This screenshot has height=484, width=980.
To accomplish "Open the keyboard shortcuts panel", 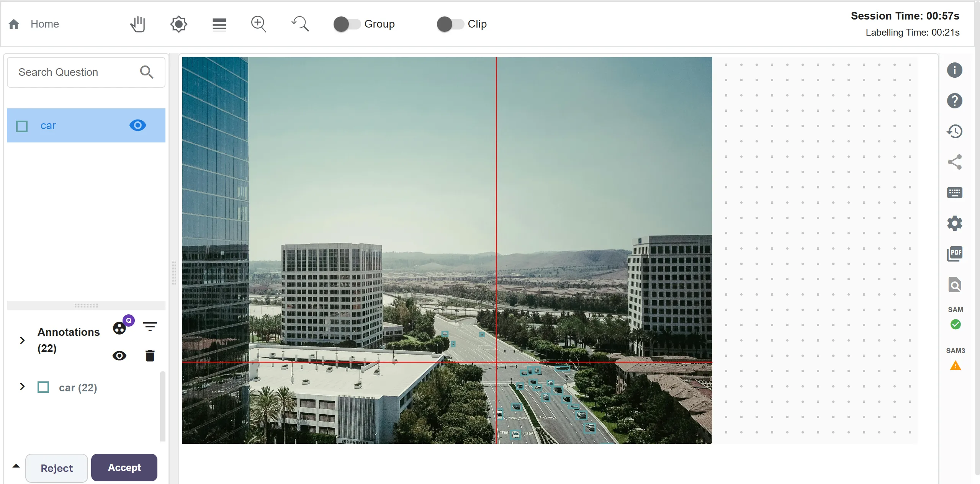I will coord(954,193).
